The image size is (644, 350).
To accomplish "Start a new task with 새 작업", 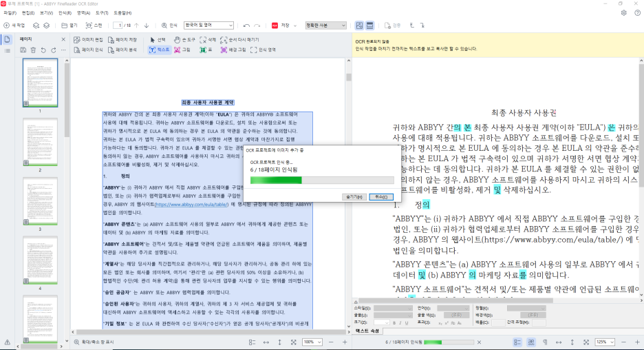I will 14,25.
